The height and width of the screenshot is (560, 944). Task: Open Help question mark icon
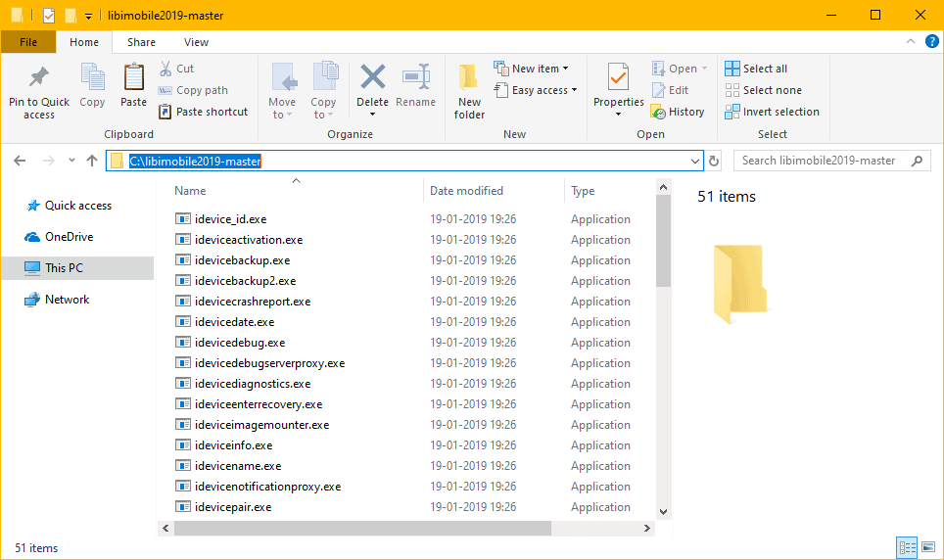pyautogui.click(x=931, y=41)
